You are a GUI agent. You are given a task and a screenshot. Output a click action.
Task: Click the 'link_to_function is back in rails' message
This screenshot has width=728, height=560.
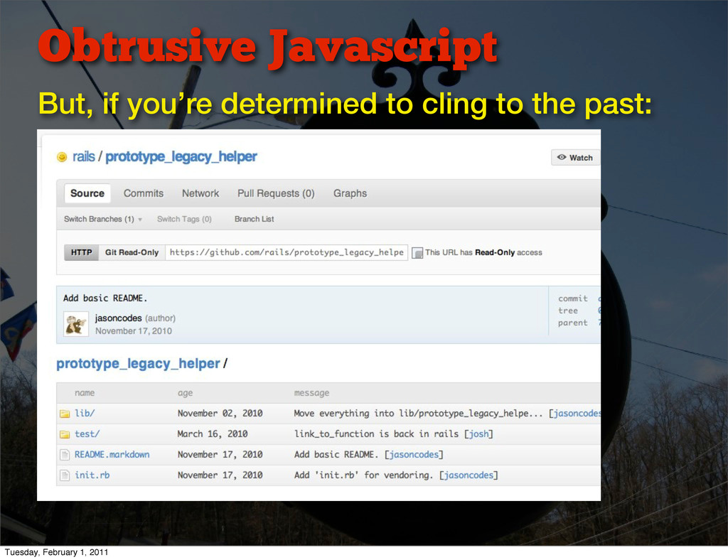tap(377, 434)
